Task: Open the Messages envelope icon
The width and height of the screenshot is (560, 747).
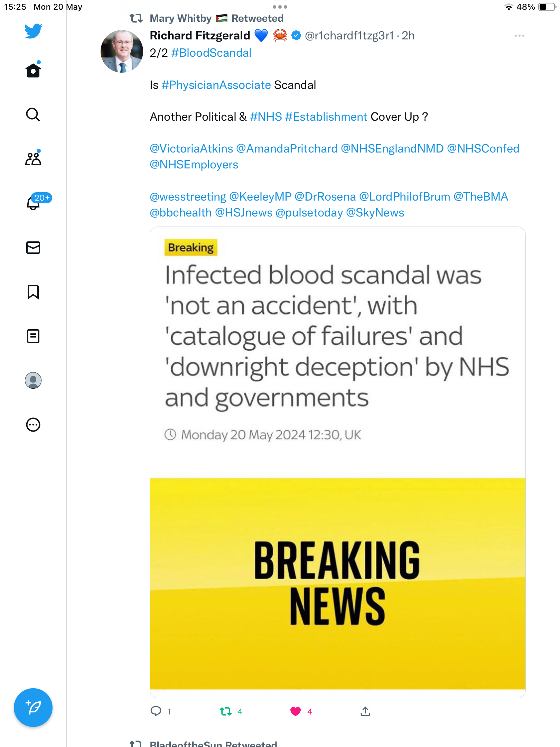Action: 33,248
